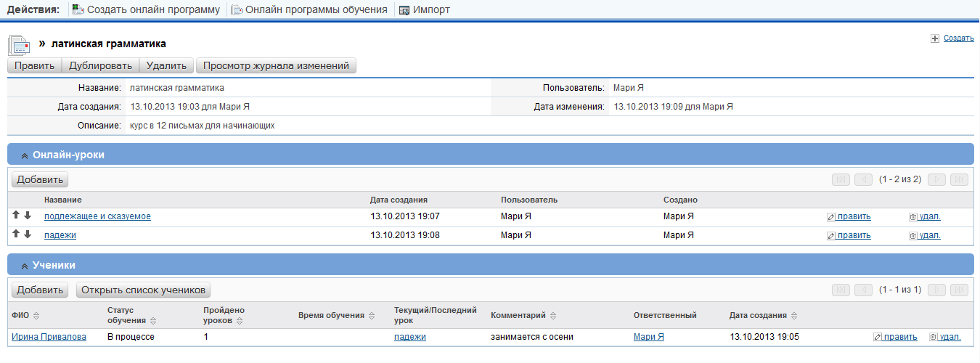Click the plus icon beside Создать
Viewport: 980px width, 363px height.
coord(935,38)
